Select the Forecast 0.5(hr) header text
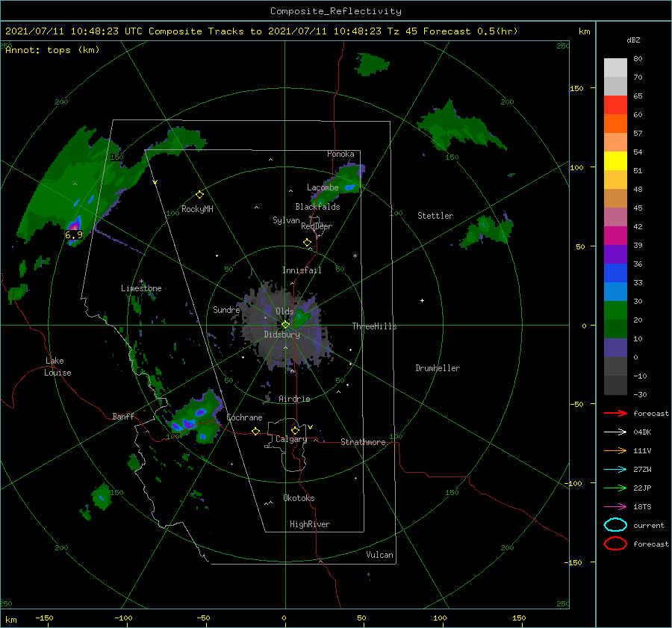Screen dimensions: 672x628 pos(470,31)
